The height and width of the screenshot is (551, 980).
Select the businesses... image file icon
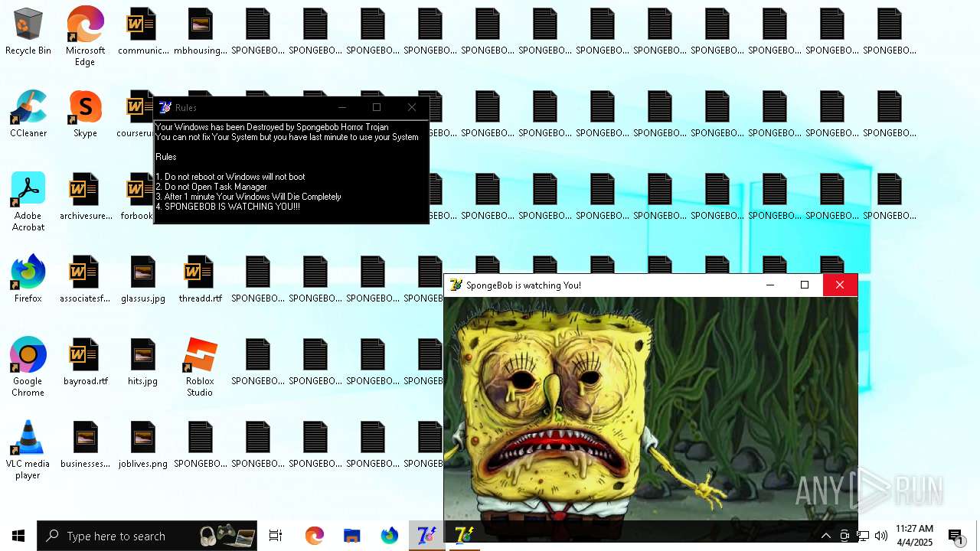tap(86, 445)
